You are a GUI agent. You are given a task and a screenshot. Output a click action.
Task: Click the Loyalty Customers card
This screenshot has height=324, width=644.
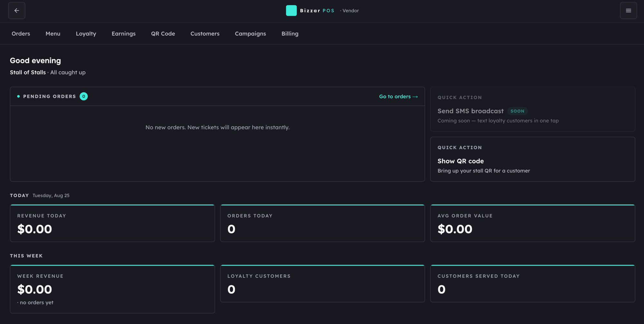pos(322,283)
